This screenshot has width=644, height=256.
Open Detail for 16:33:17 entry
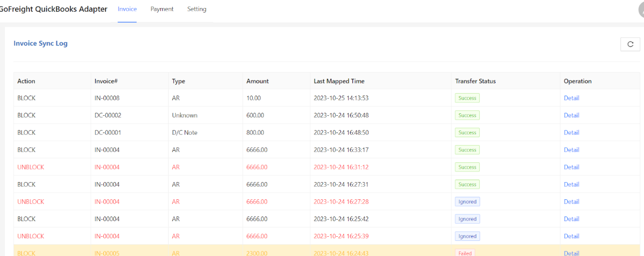coord(571,150)
